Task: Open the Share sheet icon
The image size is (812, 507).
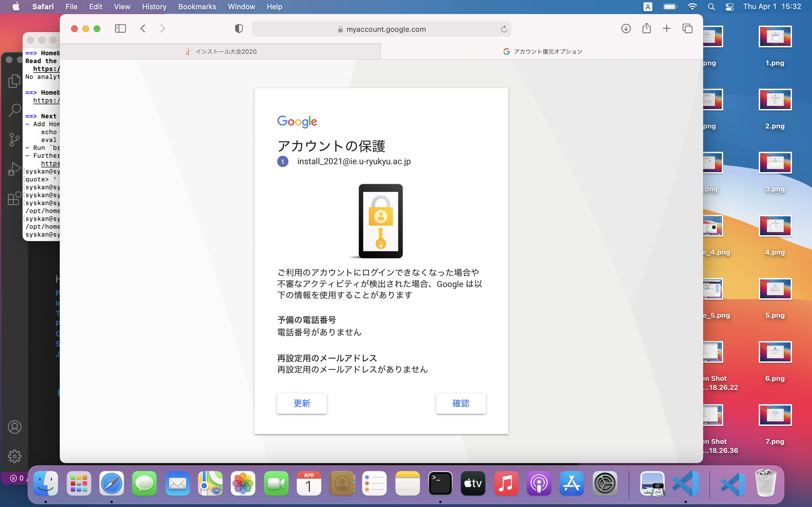Action: [x=646, y=28]
